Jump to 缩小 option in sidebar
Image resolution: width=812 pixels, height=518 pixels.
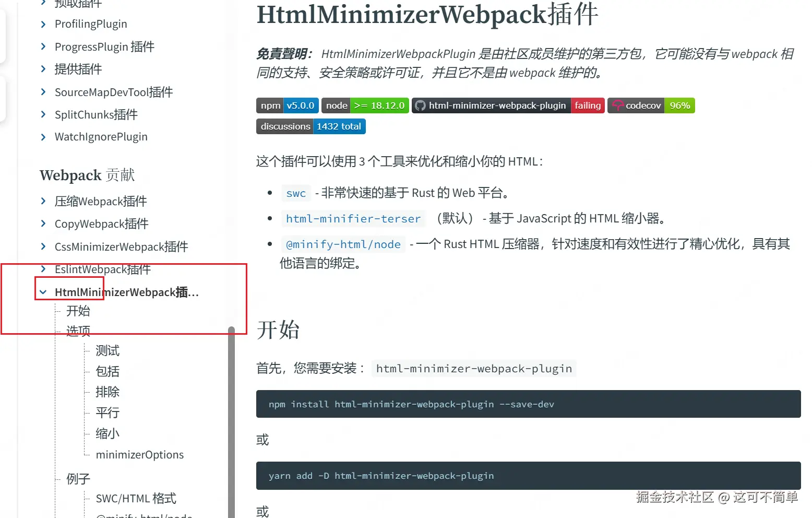click(x=108, y=433)
